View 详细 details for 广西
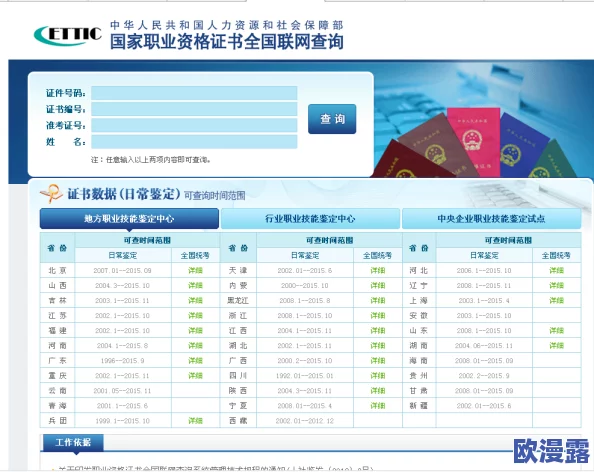 (378, 361)
